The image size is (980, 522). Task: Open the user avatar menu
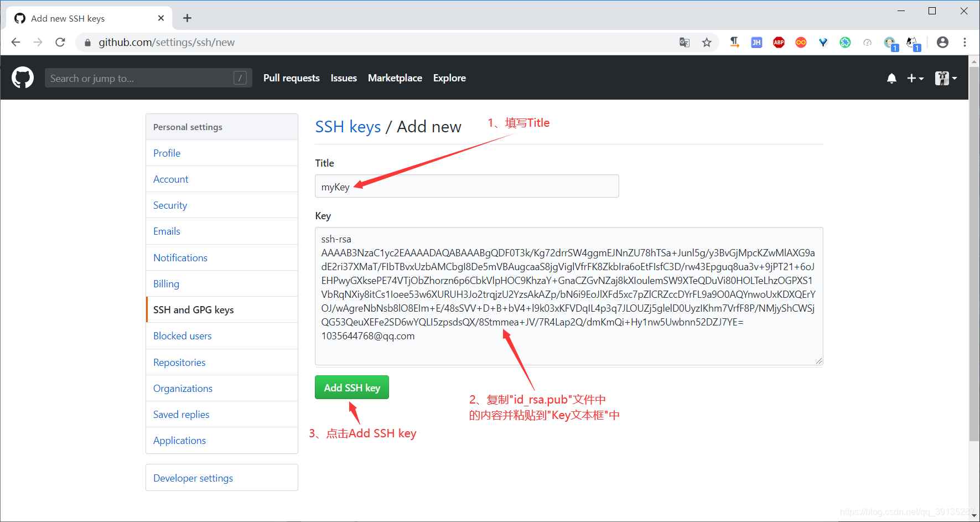click(x=946, y=79)
